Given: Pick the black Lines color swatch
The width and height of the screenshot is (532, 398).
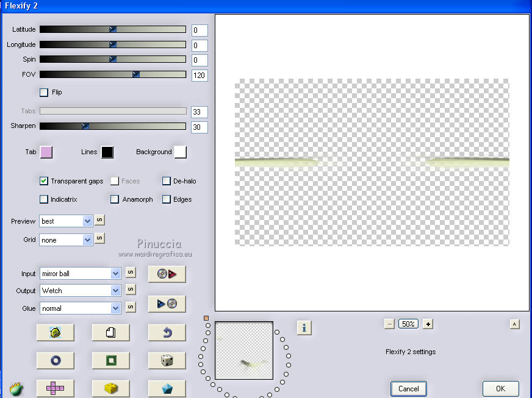Looking at the screenshot, I should 107,152.
